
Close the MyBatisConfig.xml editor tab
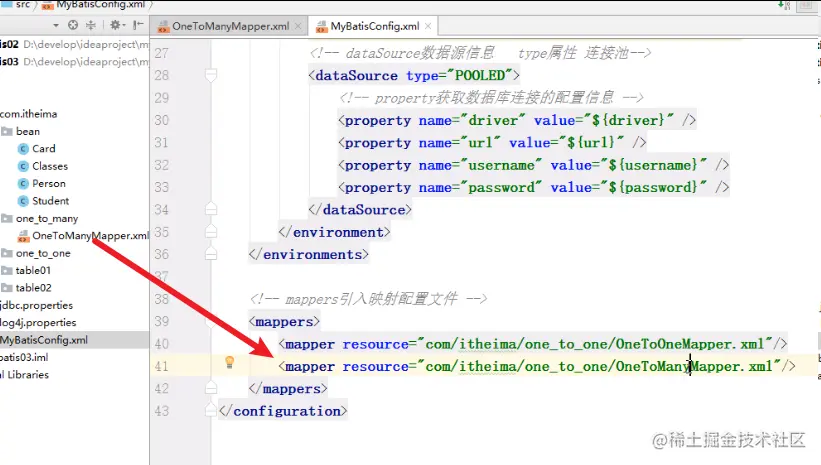click(x=428, y=26)
